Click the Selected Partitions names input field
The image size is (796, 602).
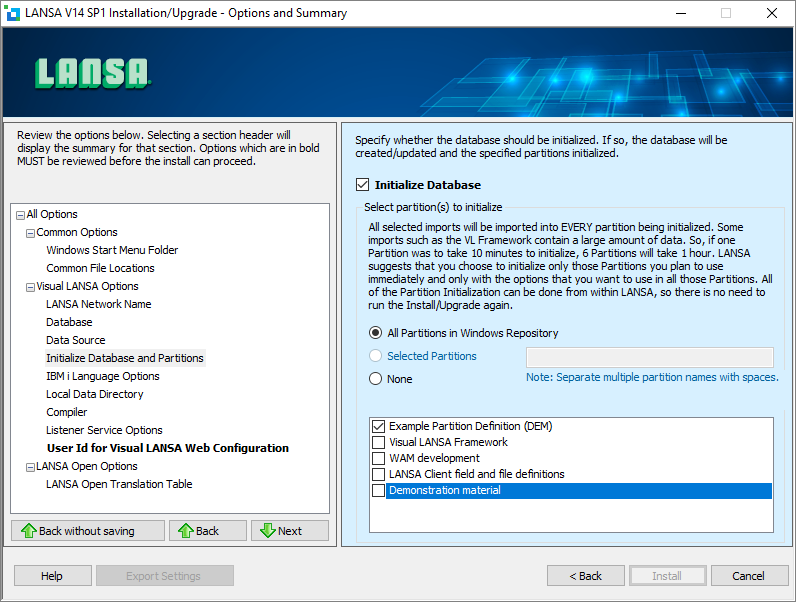650,357
